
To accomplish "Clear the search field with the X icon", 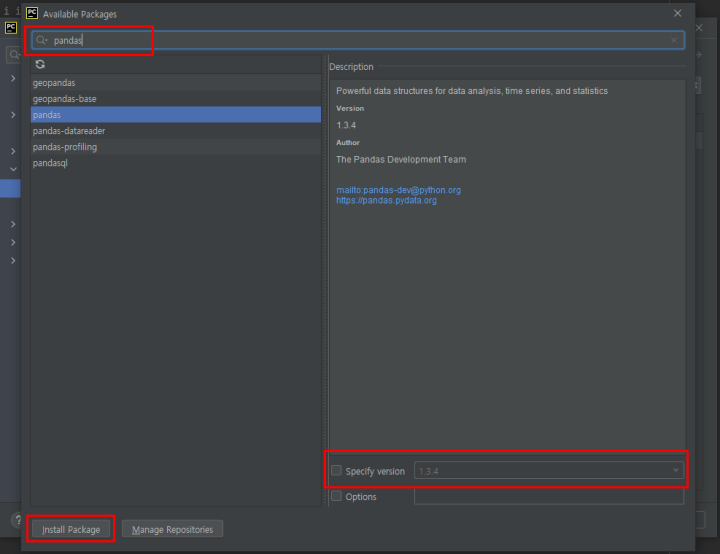I will point(674,40).
